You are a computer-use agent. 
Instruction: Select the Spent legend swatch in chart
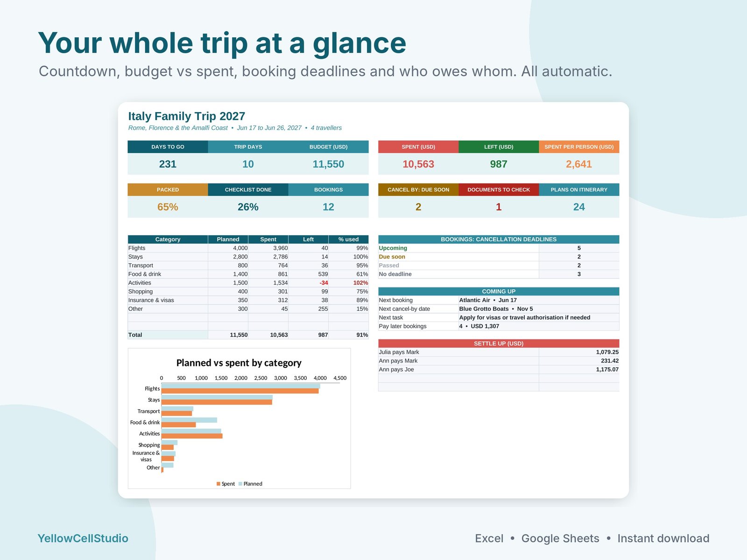tap(218, 484)
